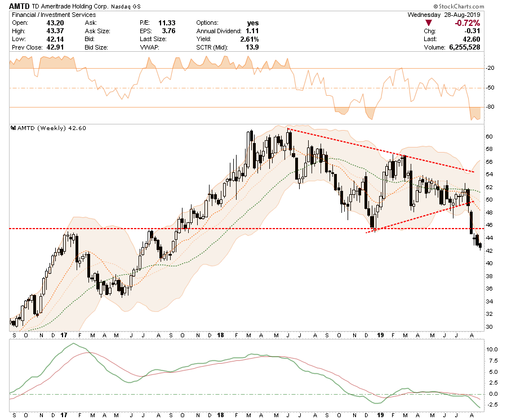Click the EPS value 3.76
This screenshot has height=420, width=507.
pos(169,31)
